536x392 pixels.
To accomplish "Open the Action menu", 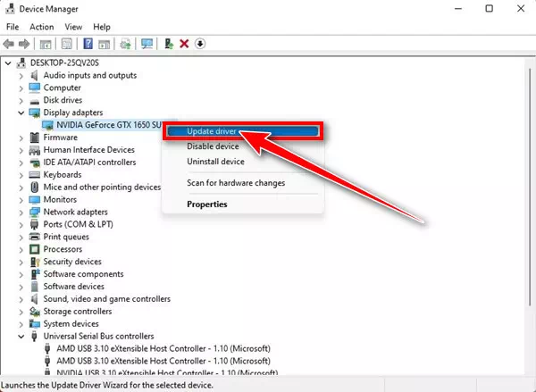I will [41, 27].
